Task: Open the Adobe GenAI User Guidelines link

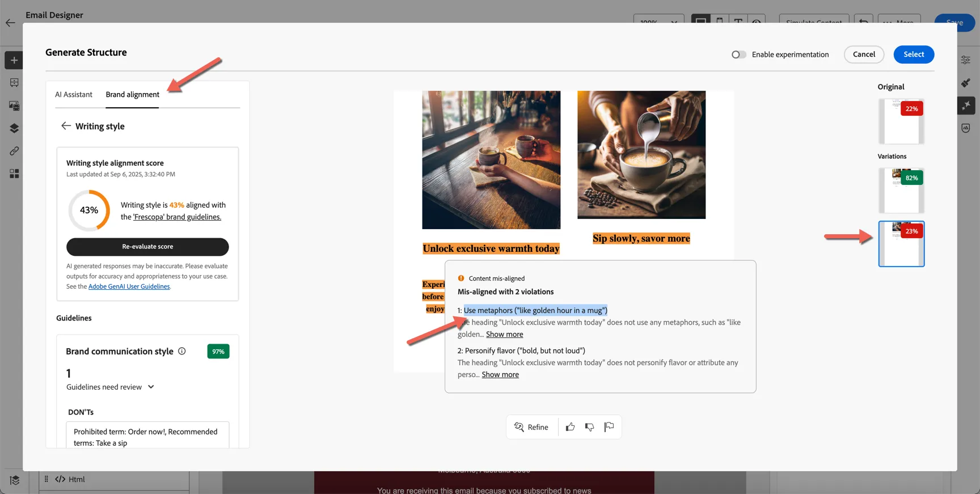Action: click(129, 286)
